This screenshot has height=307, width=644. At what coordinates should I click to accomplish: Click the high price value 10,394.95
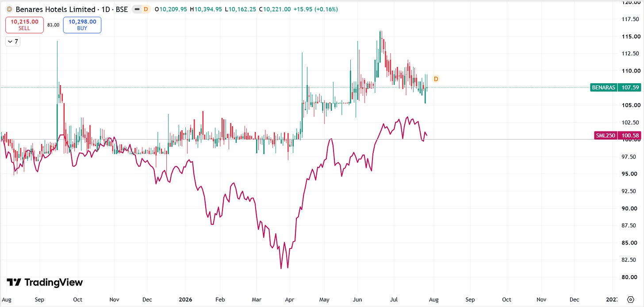208,9
